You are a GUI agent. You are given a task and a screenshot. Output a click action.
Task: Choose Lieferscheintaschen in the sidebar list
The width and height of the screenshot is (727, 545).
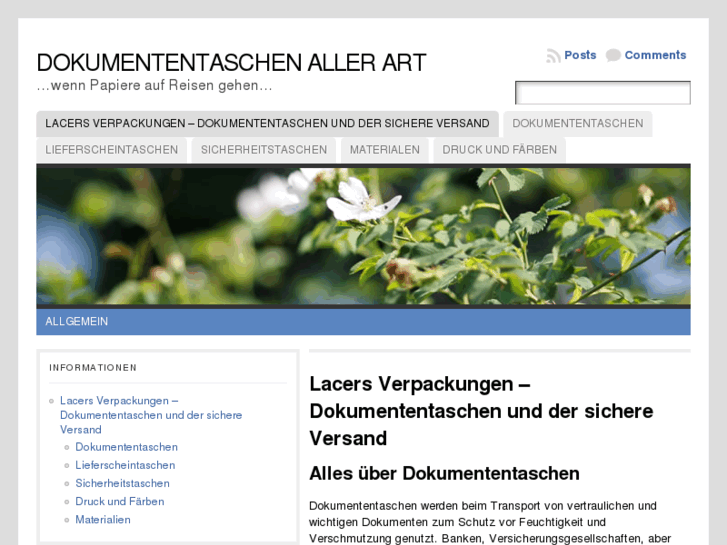pyautogui.click(x=125, y=465)
